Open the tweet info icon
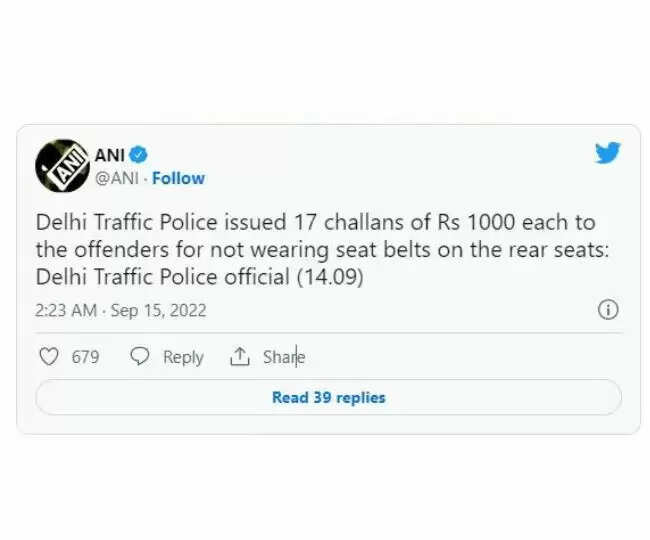 coord(607,310)
